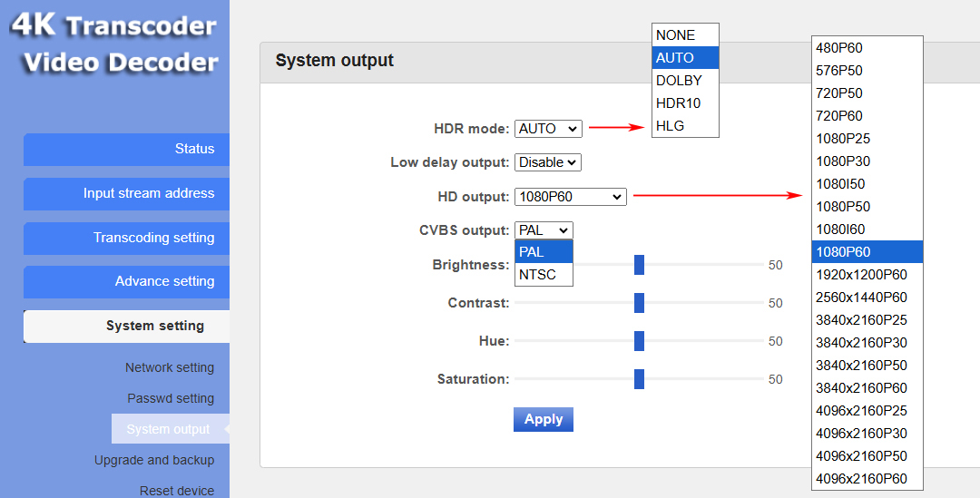The width and height of the screenshot is (980, 498).
Task: Go to Upgrade and backup submenu
Action: (x=154, y=460)
